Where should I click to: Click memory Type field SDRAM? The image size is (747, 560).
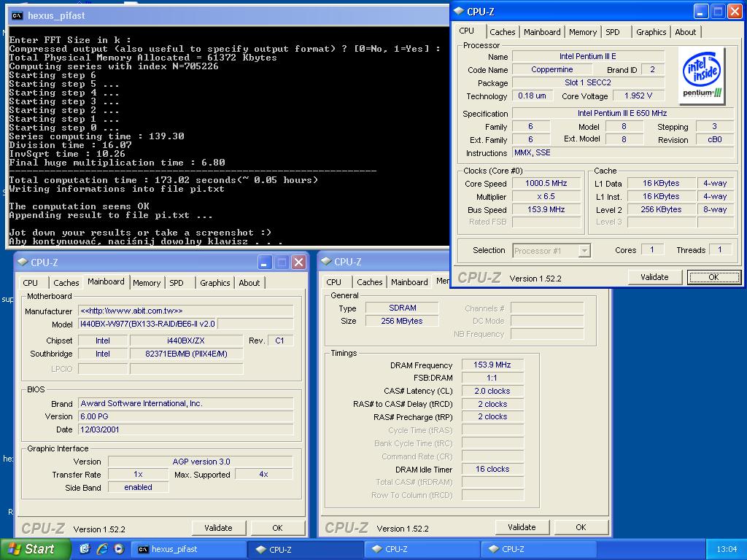[402, 308]
